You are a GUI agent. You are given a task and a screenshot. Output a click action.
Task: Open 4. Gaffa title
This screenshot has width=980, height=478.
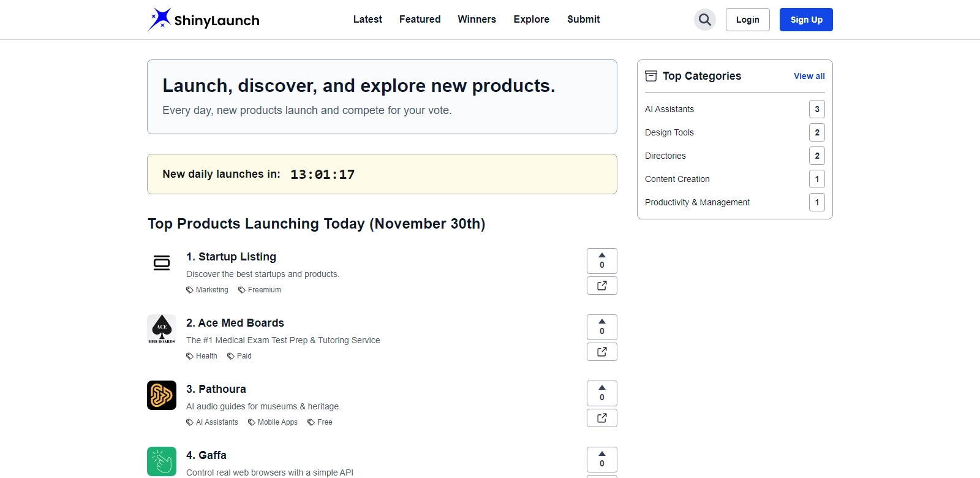point(206,455)
